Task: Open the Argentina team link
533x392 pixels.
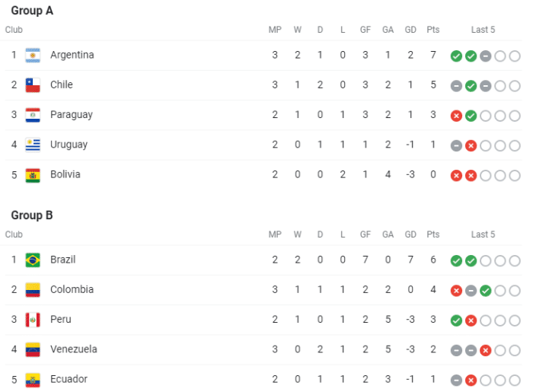Action: pyautogui.click(x=72, y=55)
